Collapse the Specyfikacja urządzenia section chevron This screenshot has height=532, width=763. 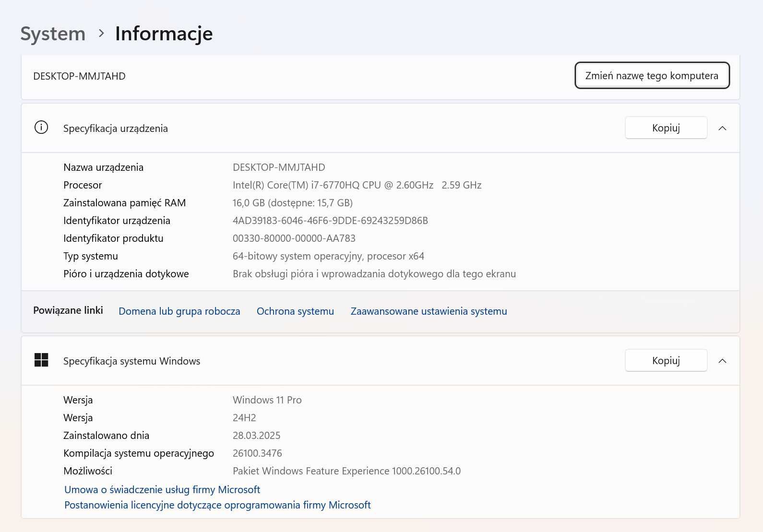pyautogui.click(x=722, y=128)
